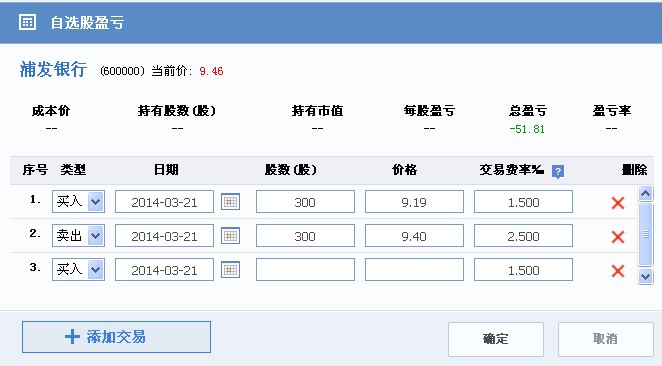Confirm with the 确定 button
662x366 pixels.
pos(496,339)
